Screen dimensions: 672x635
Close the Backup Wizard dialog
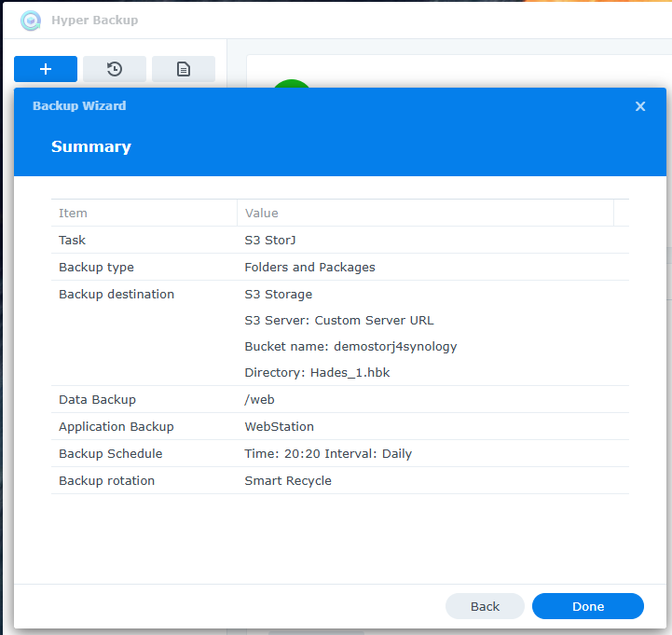640,106
